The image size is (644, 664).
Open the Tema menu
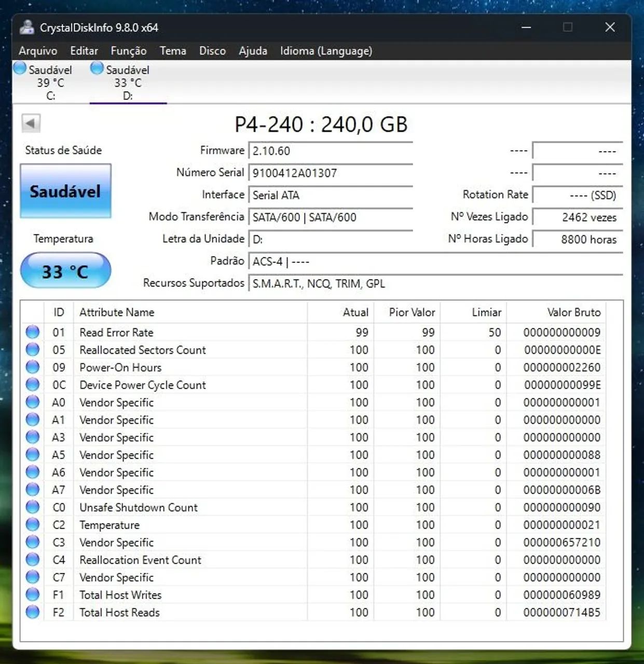point(173,51)
